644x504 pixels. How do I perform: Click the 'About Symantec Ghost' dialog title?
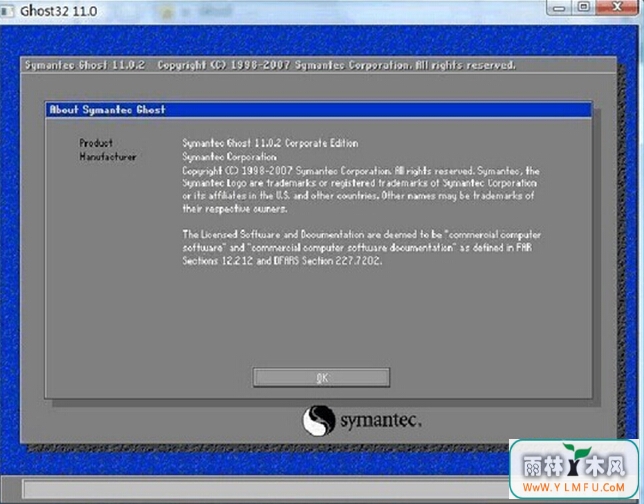point(108,110)
